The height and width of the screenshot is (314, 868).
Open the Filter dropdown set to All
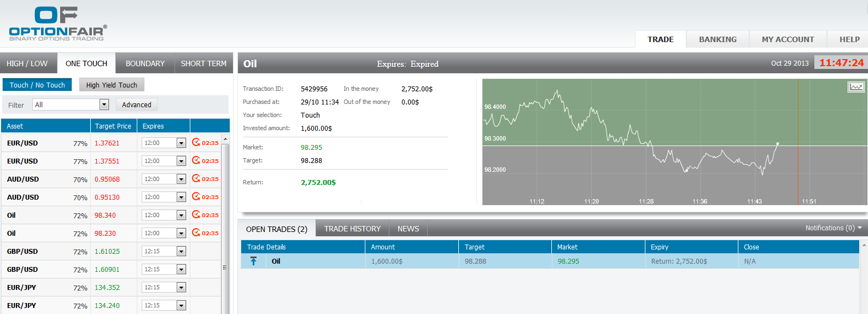pos(104,104)
